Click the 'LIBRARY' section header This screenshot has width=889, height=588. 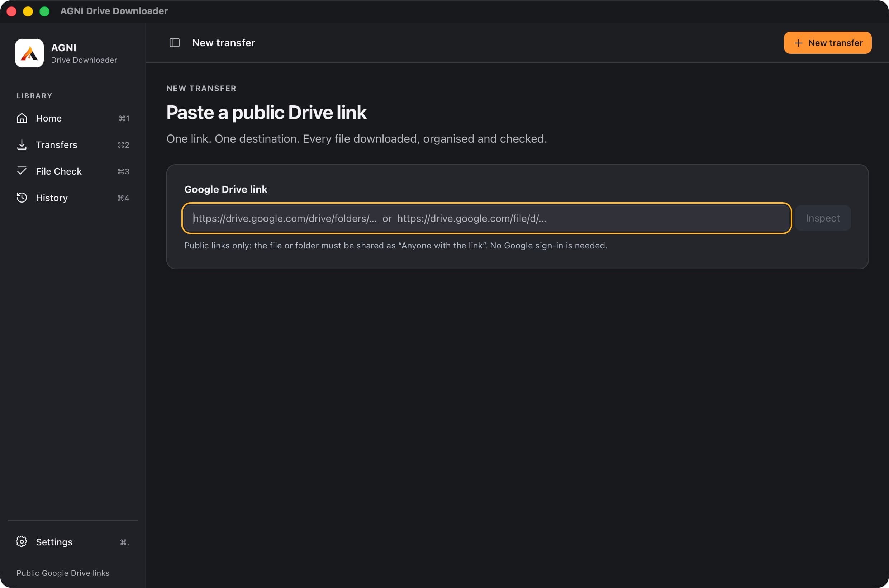[34, 96]
